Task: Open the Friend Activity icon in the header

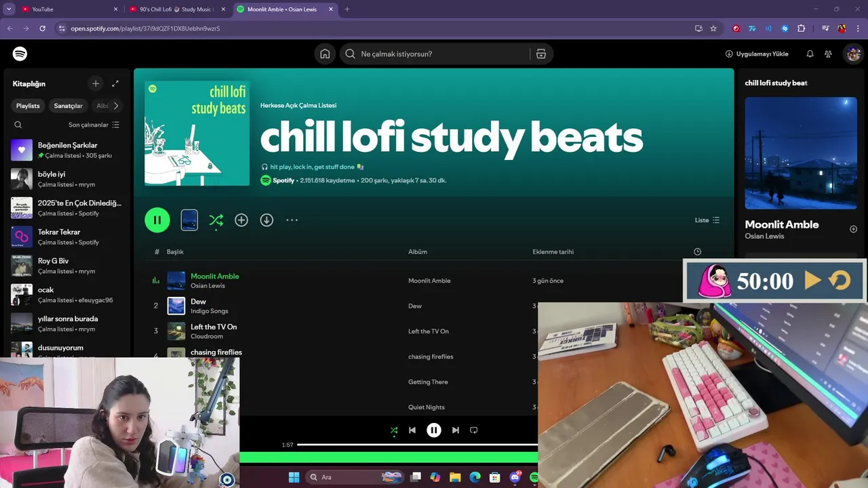Action: 828,54
